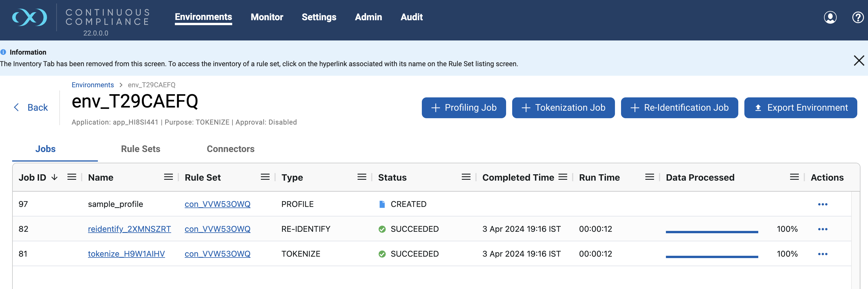Open the actions menu for tokenize_H9W1AIHV
This screenshot has height=289, width=868.
pos(823,254)
